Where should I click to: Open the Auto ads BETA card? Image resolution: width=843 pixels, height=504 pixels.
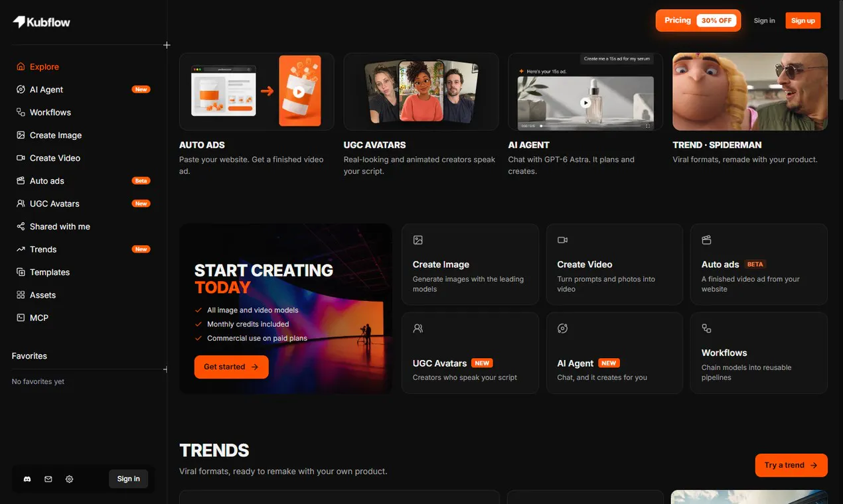759,264
